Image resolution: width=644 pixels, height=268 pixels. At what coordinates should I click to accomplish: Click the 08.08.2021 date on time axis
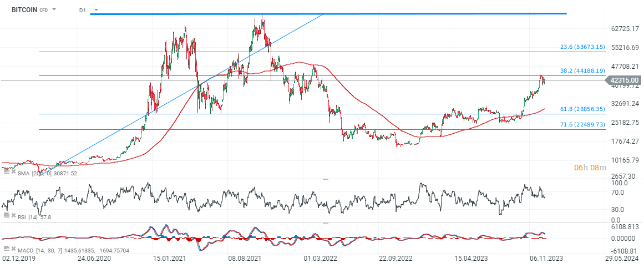tap(244, 259)
